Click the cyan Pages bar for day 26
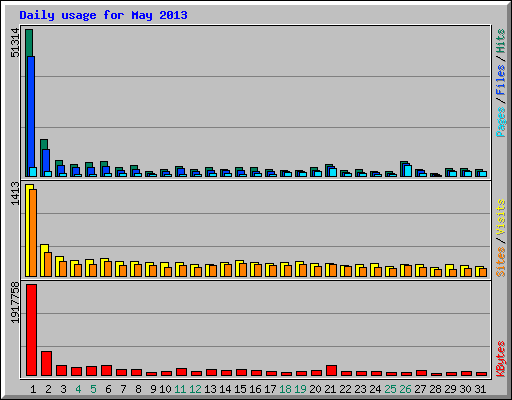512x400 pixels. [x=408, y=171]
